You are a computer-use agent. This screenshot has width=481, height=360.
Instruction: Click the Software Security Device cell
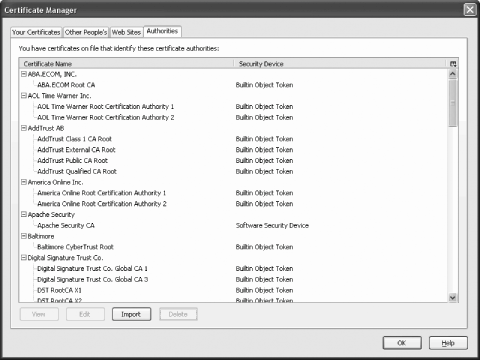tap(272, 225)
